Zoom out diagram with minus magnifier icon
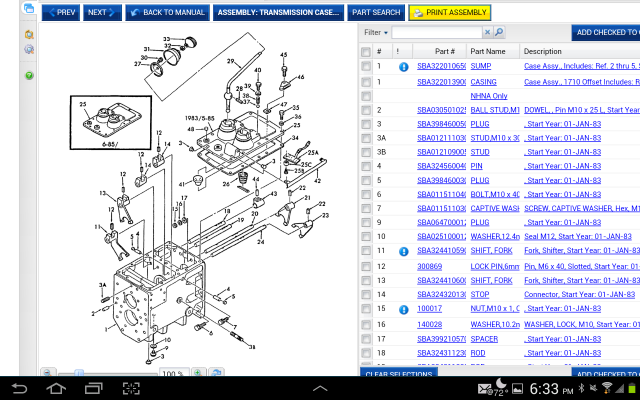This screenshot has height=400, width=640. (x=48, y=373)
